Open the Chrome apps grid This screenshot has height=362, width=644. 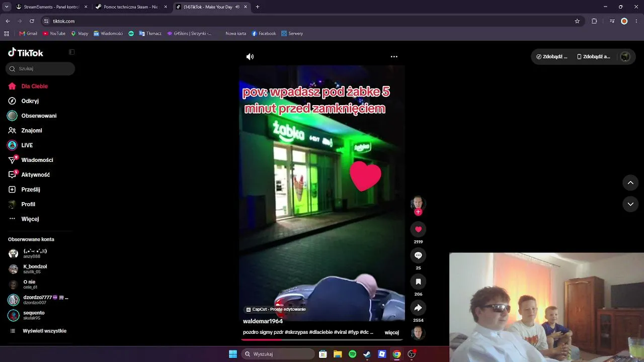click(x=7, y=34)
